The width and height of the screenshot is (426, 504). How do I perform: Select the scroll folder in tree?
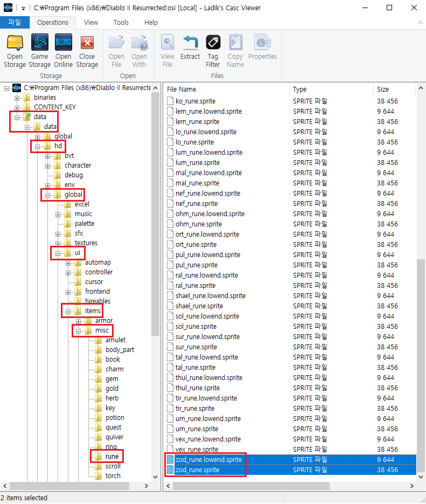tap(113, 466)
